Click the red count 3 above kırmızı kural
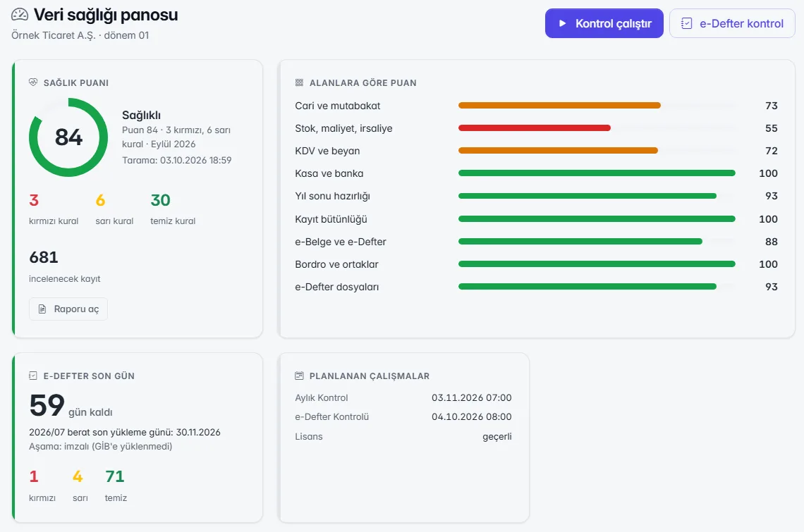 coord(34,200)
